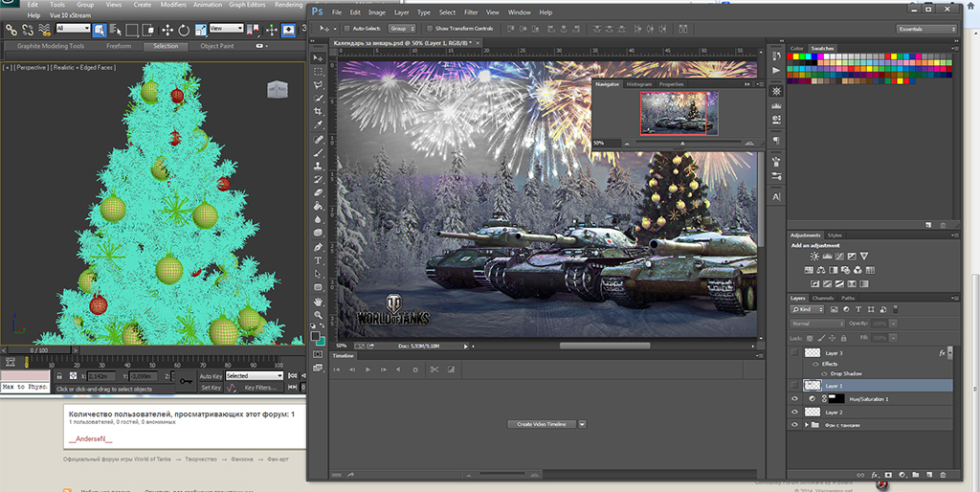Select the Eyedropper tool

tap(318, 124)
